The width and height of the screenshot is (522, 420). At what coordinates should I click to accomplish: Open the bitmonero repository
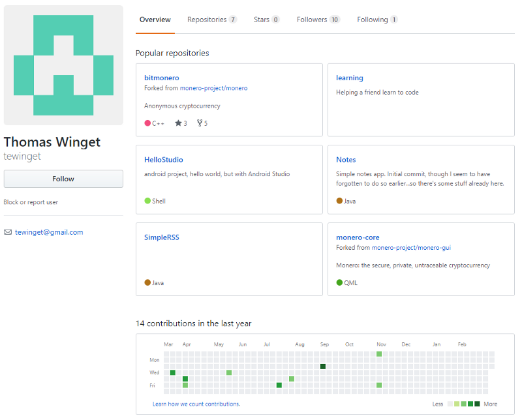pos(161,78)
